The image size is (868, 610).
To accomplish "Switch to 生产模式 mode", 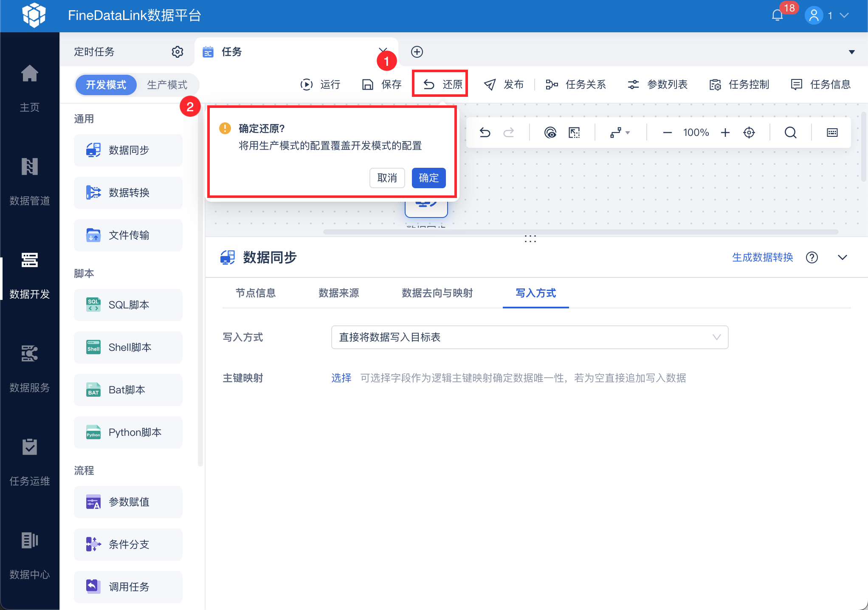I will pos(167,85).
